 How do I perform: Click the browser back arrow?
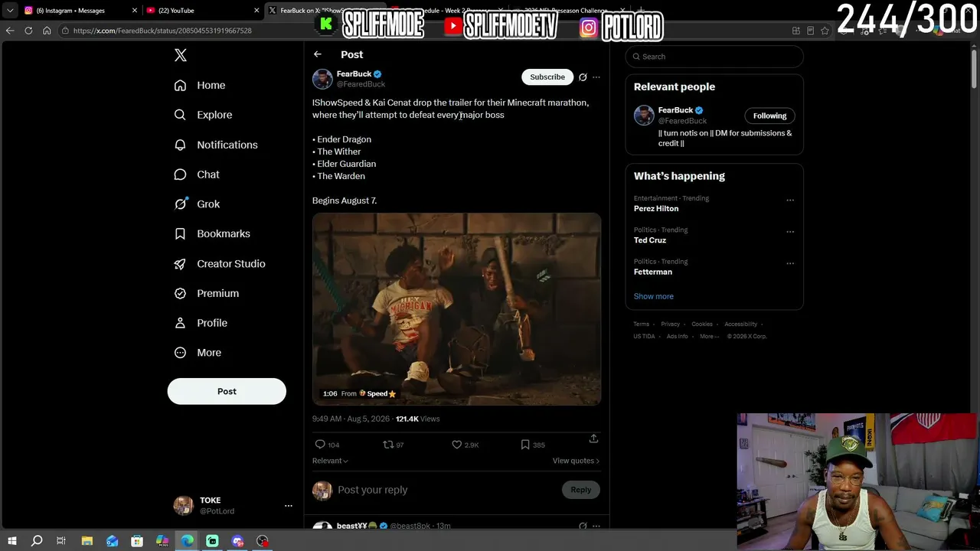10,31
